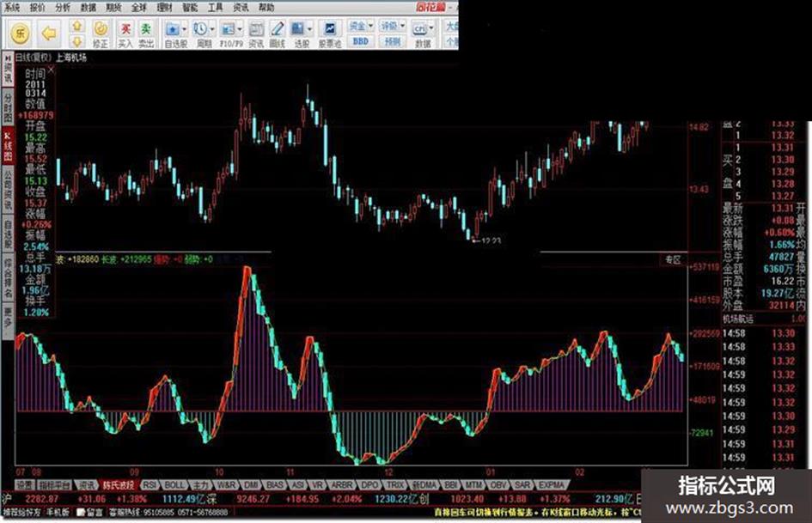Open the 期货 menu
Image resolution: width=812 pixels, height=523 pixels.
tap(114, 7)
